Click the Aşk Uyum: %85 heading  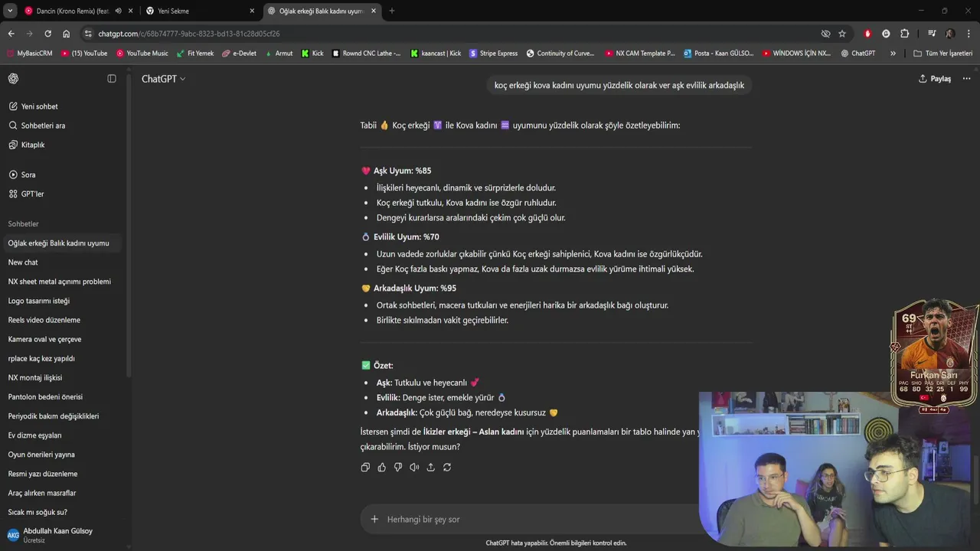click(x=402, y=171)
